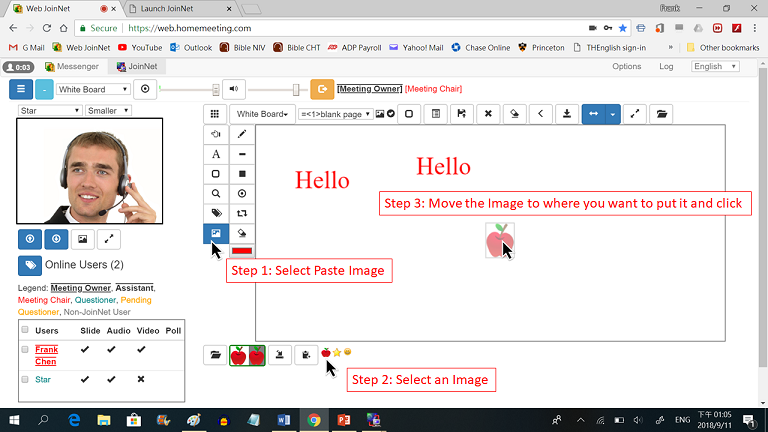Pick the magnifier zoom tool
The height and width of the screenshot is (432, 768).
click(216, 193)
